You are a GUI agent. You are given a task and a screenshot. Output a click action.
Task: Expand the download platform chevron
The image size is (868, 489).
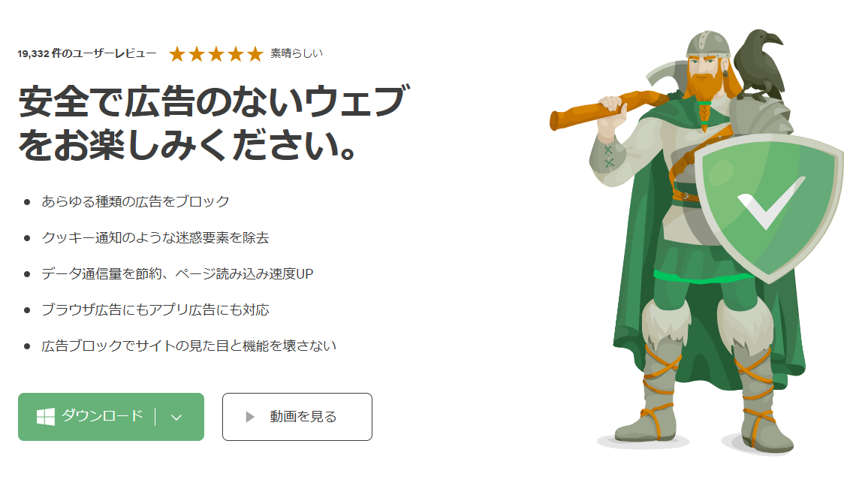[176, 418]
